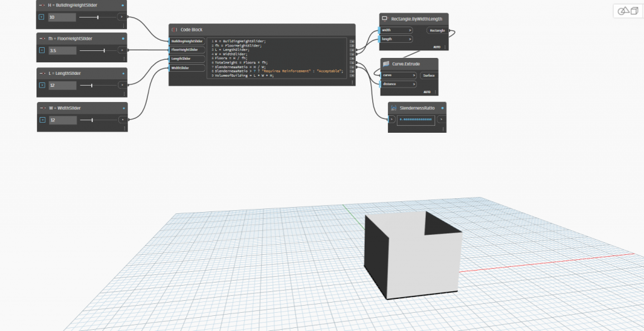
Task: Click the WidthSlider track
Action: [x=99, y=120]
